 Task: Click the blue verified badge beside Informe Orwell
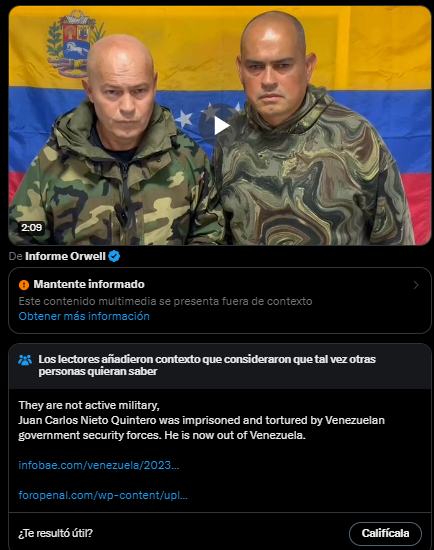pyautogui.click(x=114, y=256)
